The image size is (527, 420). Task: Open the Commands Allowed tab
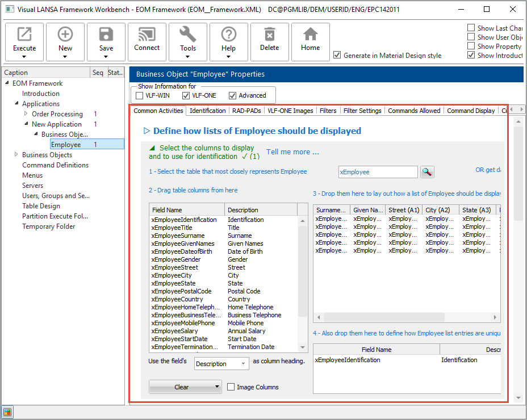pos(414,111)
